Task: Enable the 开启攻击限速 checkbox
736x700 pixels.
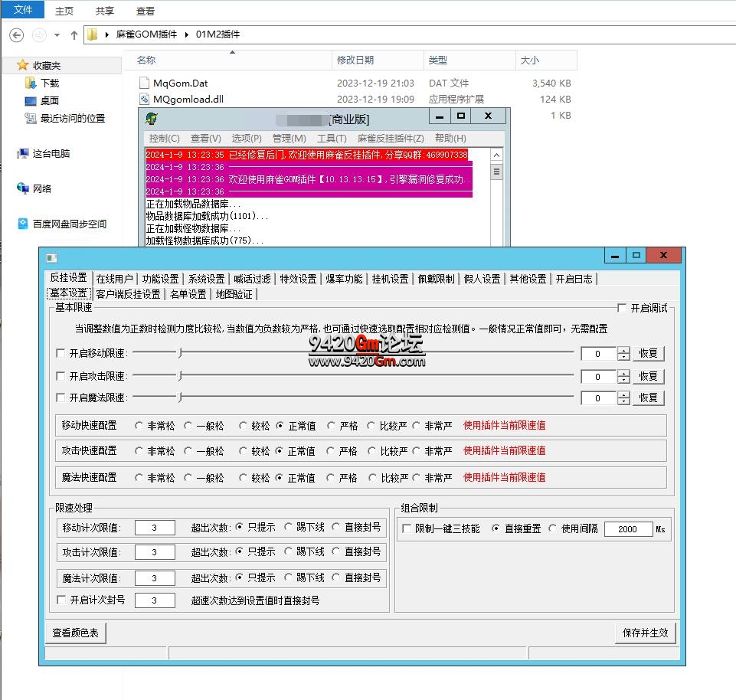Action: (60, 376)
